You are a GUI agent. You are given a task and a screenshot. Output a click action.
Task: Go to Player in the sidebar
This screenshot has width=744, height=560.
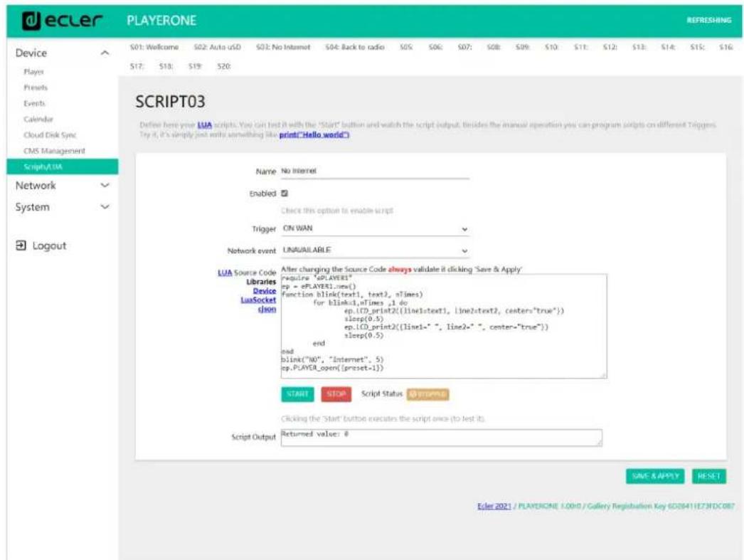[x=33, y=72]
